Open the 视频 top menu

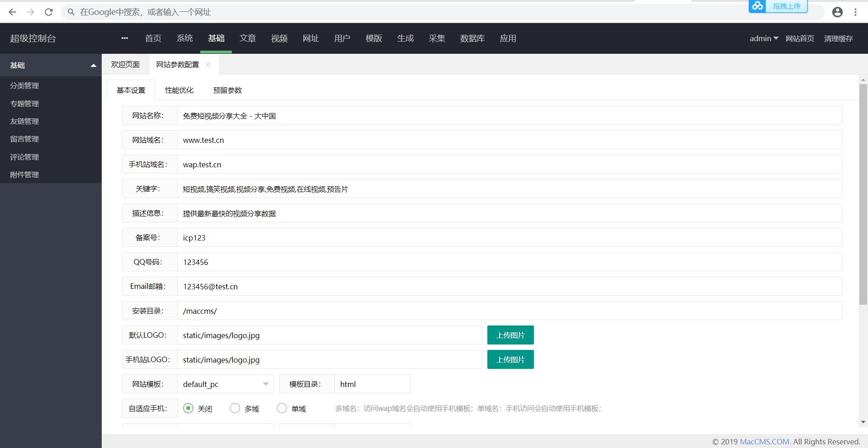[279, 38]
